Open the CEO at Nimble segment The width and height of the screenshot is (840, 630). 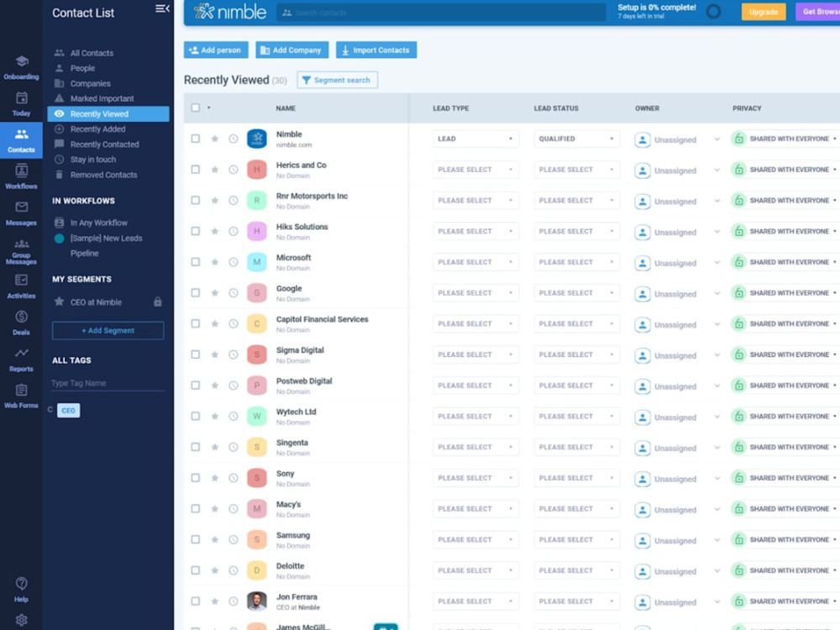point(96,302)
